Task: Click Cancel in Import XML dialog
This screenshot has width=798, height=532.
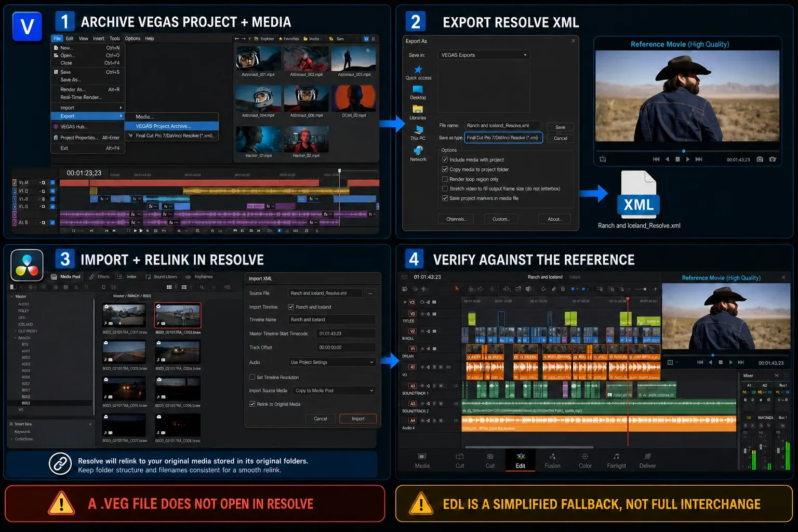Action: (321, 419)
